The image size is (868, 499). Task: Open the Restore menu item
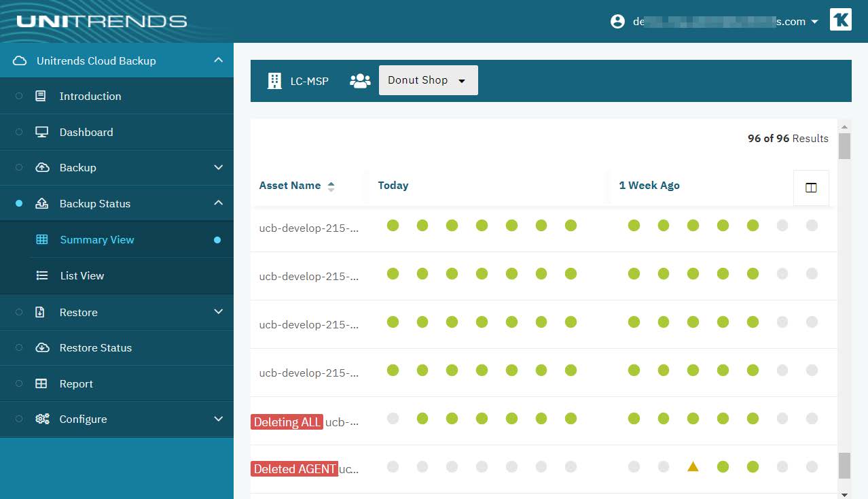(x=79, y=312)
